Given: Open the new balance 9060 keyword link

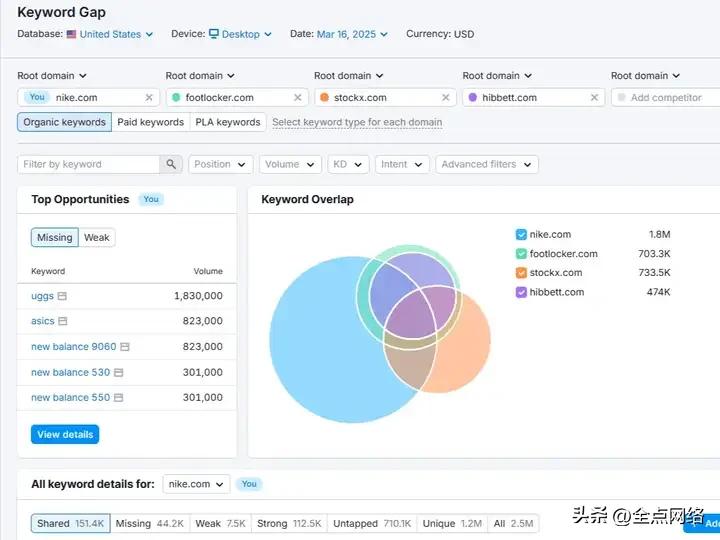Looking at the screenshot, I should 74,347.
